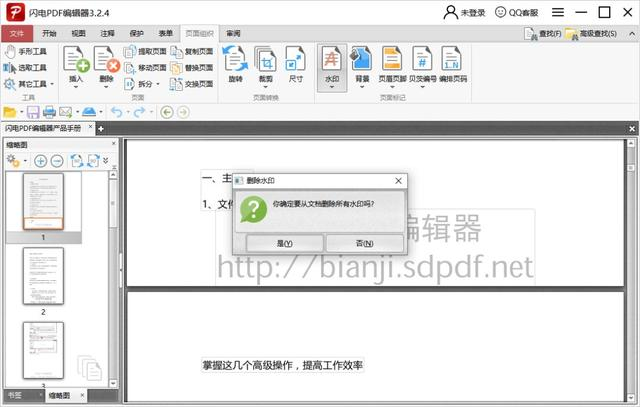Collapse the ribbon with chevron arrow
The height and width of the screenshot is (407, 640).
pyautogui.click(x=632, y=34)
